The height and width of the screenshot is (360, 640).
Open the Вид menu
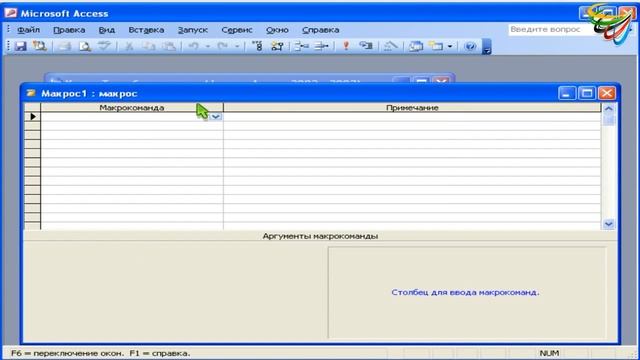click(107, 30)
